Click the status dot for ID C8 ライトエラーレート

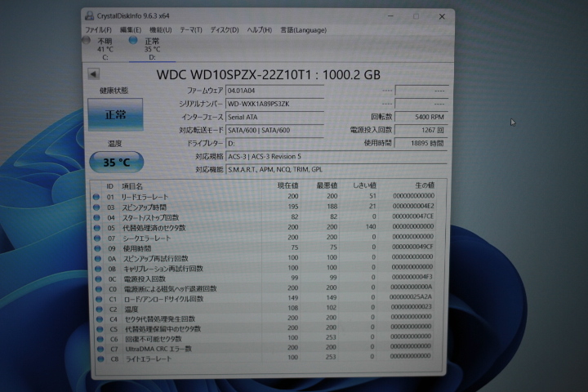coord(100,359)
